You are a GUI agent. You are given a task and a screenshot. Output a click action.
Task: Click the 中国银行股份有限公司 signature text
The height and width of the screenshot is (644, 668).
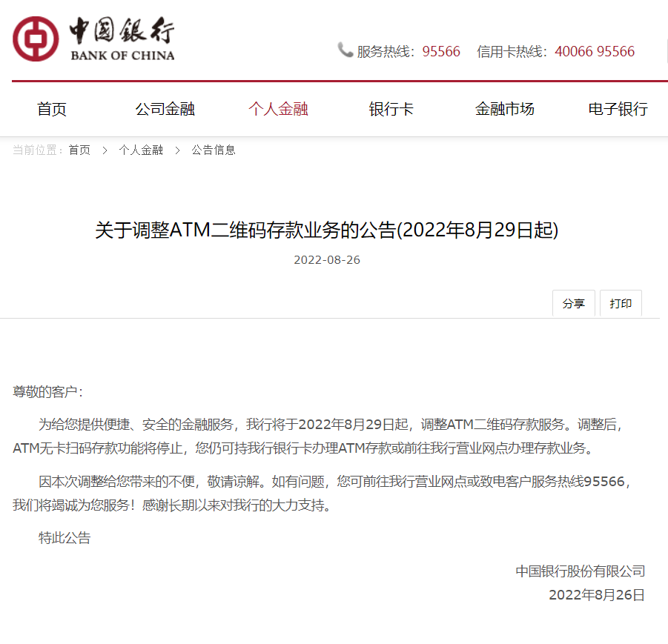pos(581,571)
